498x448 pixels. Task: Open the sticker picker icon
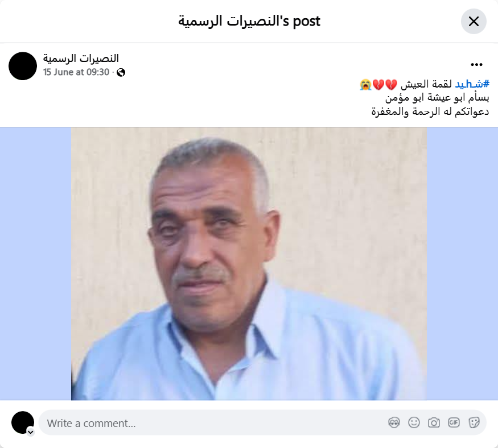(474, 422)
